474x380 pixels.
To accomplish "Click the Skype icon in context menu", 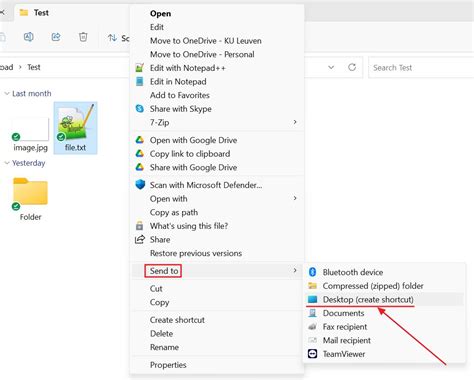I will [x=140, y=109].
